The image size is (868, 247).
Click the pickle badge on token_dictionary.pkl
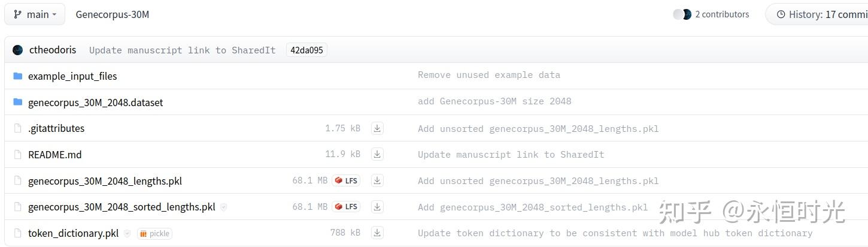(x=154, y=234)
